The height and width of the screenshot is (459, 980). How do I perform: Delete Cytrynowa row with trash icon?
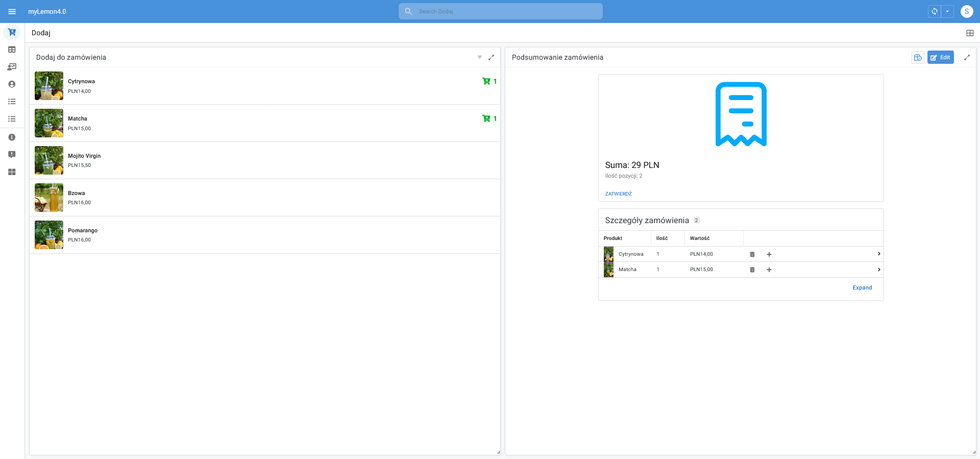752,254
